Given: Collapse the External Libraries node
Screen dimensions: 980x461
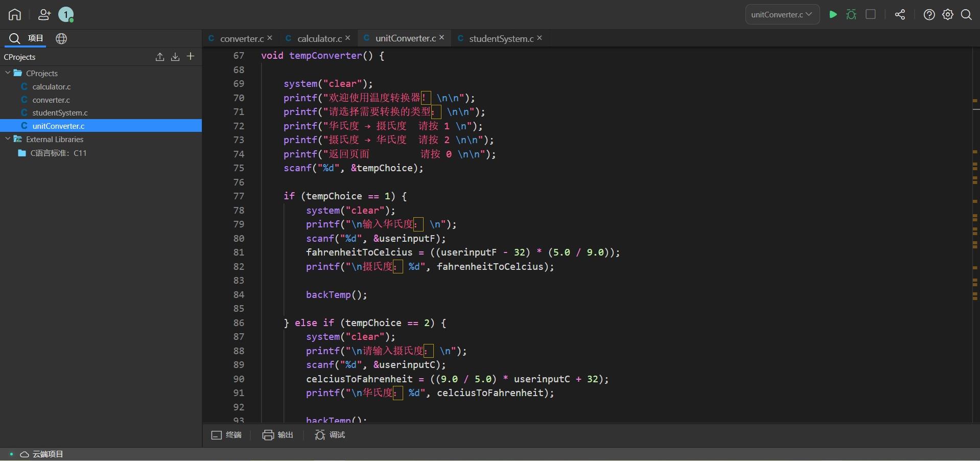Looking at the screenshot, I should coord(8,139).
